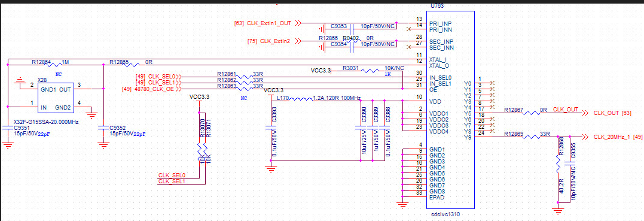The height and width of the screenshot is (221, 644).
Task: Select the [49] CLK_SEL1 port
Action: click(158, 83)
